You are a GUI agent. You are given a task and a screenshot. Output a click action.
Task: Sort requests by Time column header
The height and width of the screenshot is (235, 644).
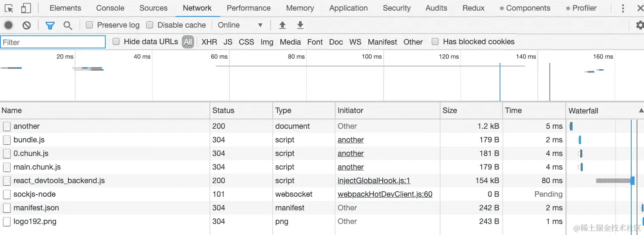tap(534, 110)
